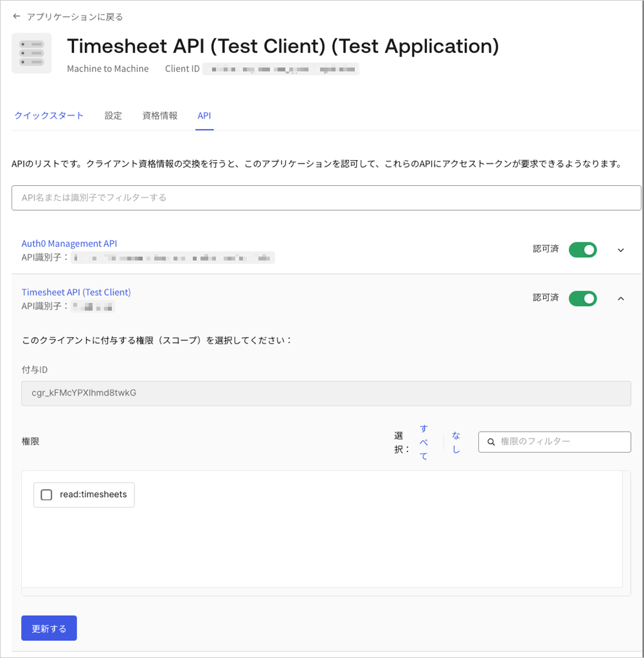Open the 設定 tab
This screenshot has width=644, height=658.
coord(113,115)
